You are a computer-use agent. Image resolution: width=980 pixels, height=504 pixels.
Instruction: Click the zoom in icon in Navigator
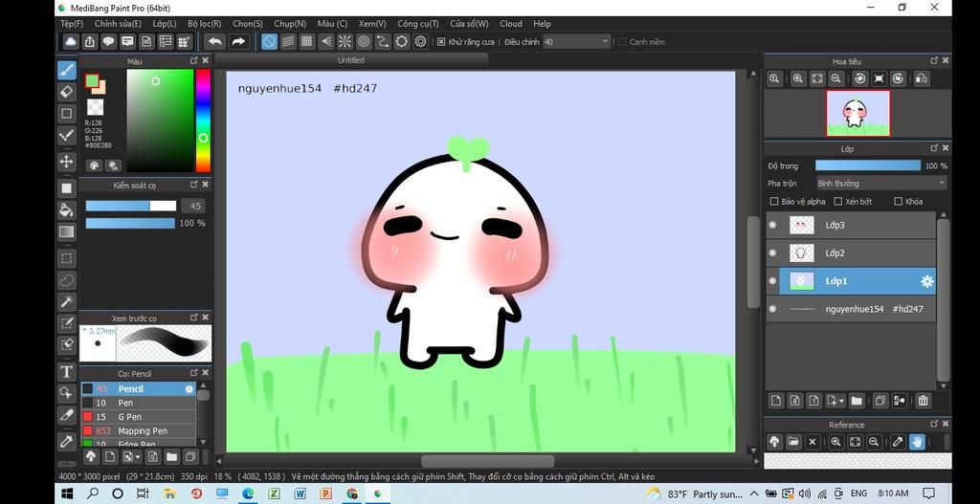[798, 78]
